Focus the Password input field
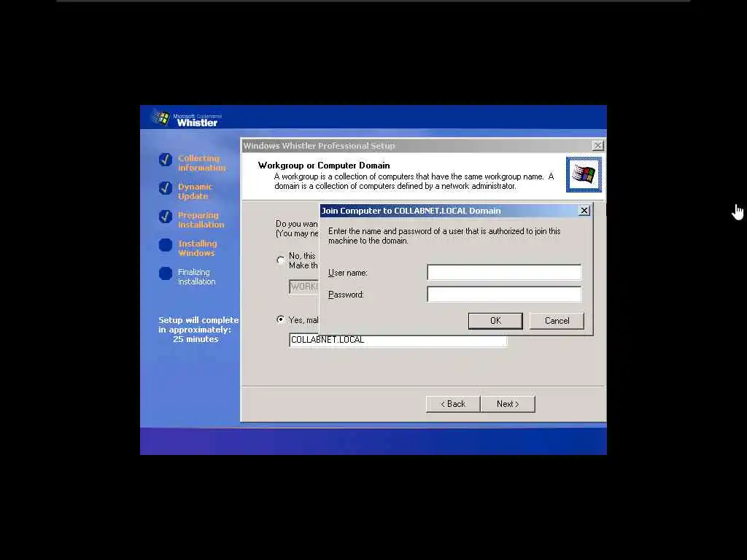This screenshot has height=560, width=747. tap(504, 295)
